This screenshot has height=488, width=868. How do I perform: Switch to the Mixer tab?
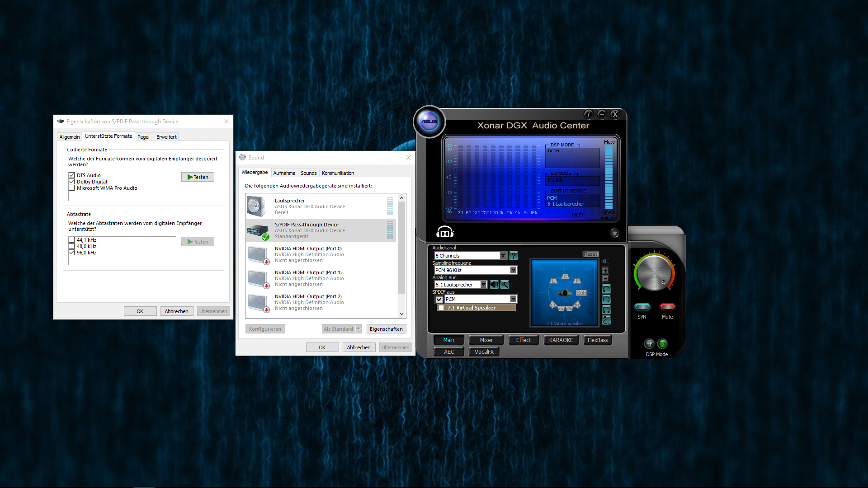(486, 340)
